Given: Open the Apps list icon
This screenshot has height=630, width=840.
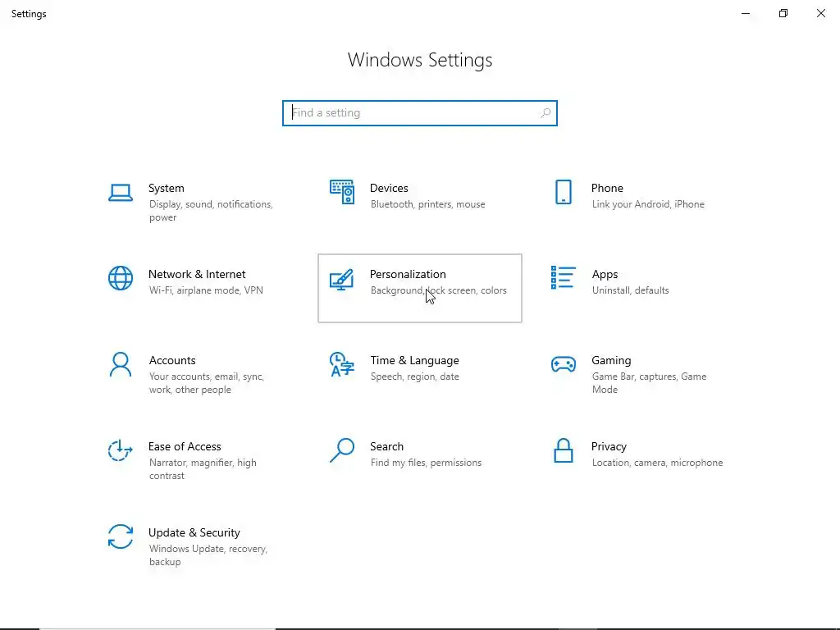Looking at the screenshot, I should [563, 277].
